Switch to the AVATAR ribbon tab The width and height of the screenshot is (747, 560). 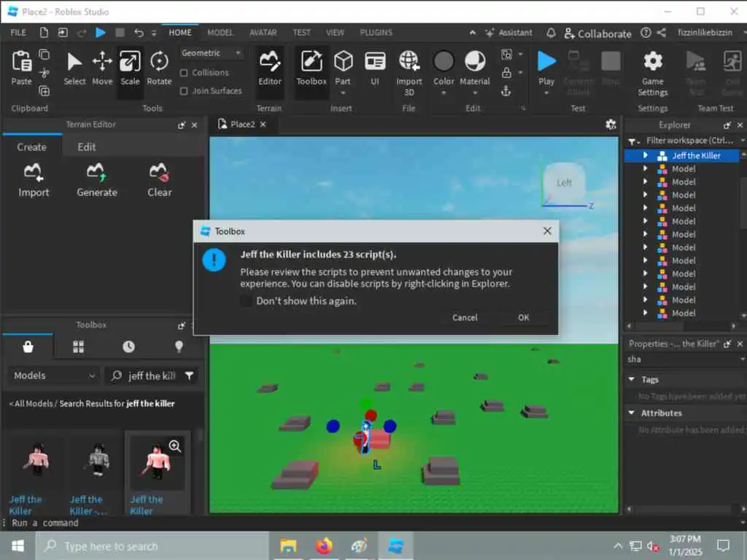[263, 32]
